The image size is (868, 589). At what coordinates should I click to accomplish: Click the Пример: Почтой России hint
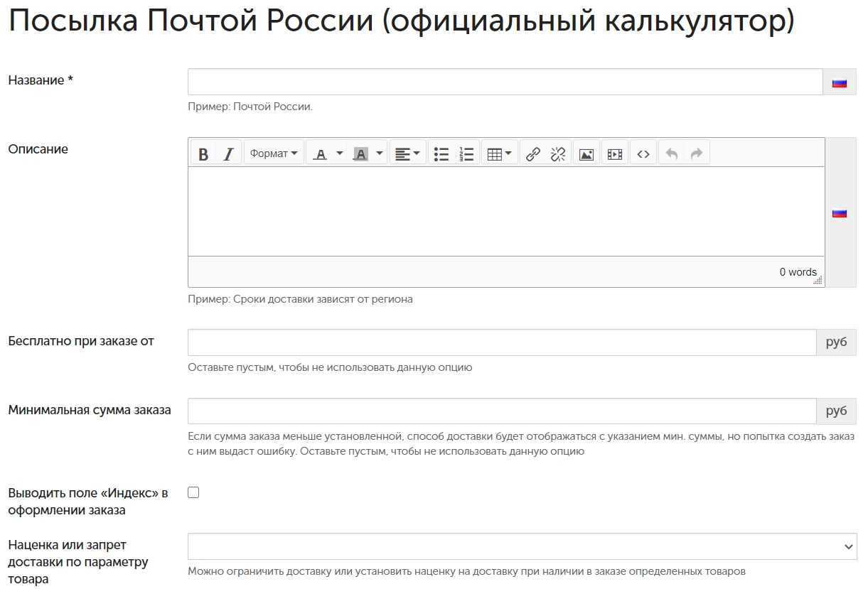tap(250, 107)
